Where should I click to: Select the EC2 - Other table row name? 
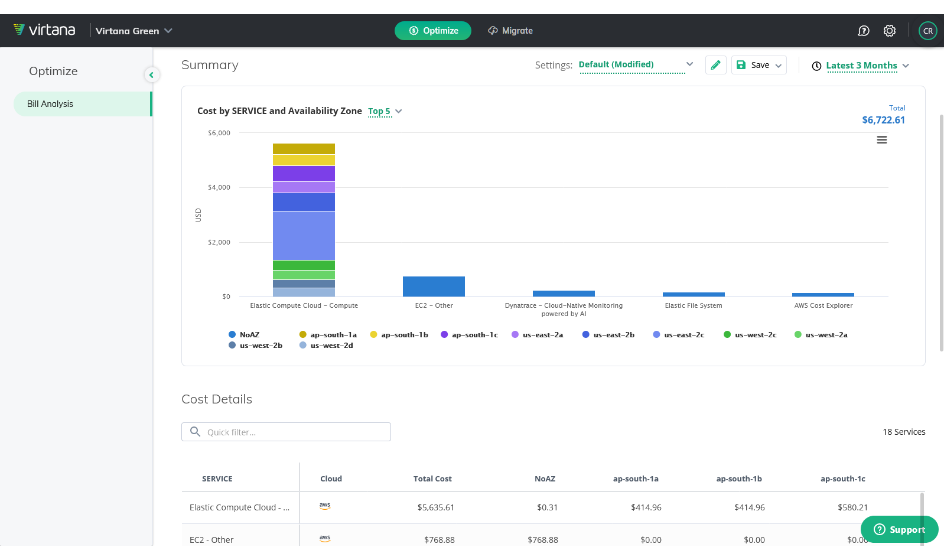[x=211, y=540]
